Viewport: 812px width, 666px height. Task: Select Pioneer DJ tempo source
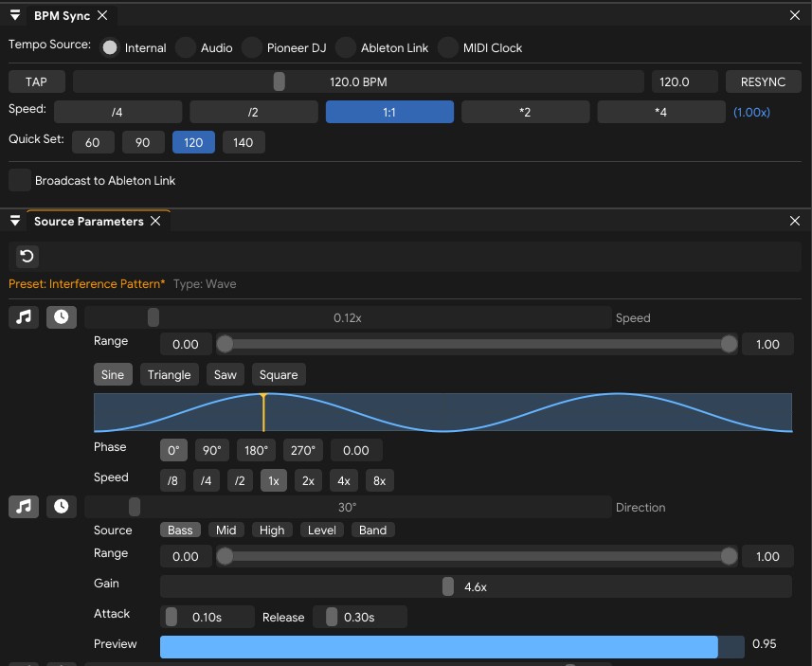[252, 47]
